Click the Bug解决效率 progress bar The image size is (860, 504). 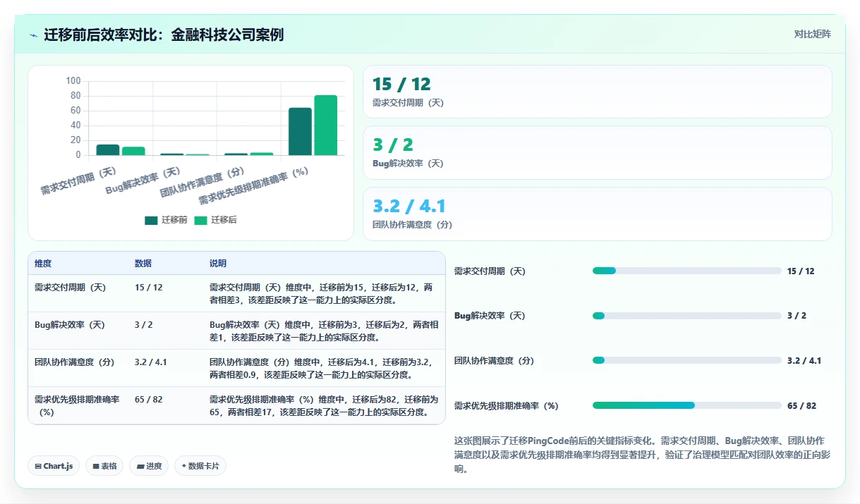(x=686, y=316)
